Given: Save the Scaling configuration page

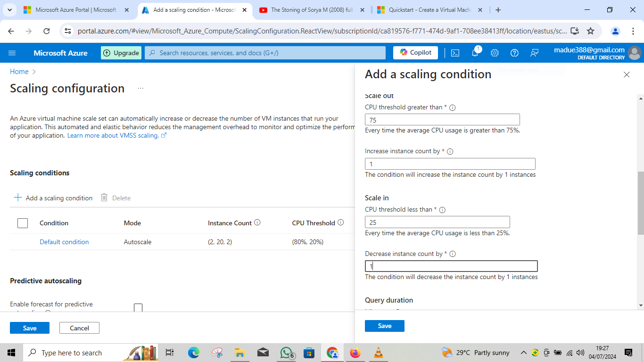Looking at the screenshot, I should point(30,328).
